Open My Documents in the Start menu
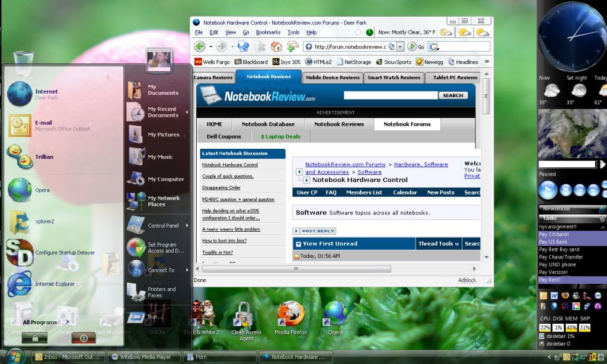 point(154,90)
